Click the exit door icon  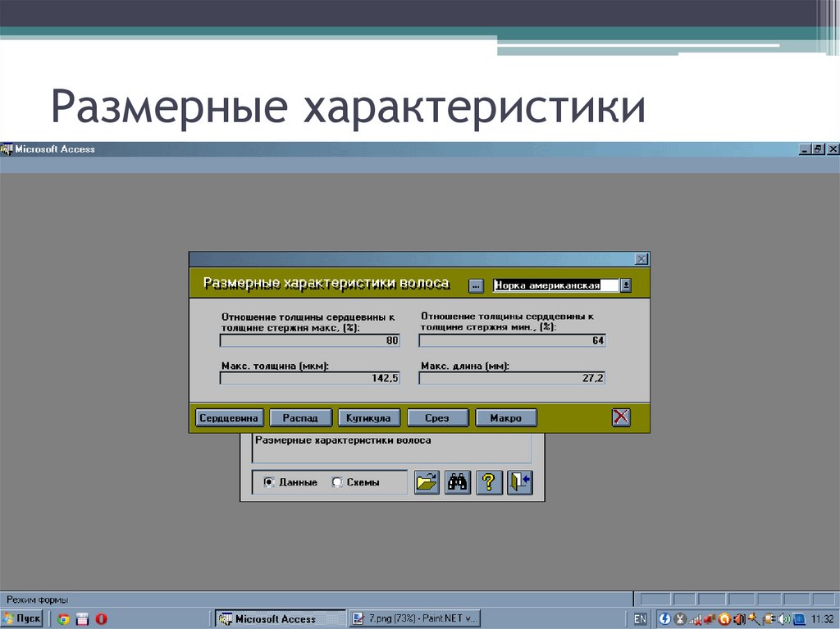(x=518, y=483)
